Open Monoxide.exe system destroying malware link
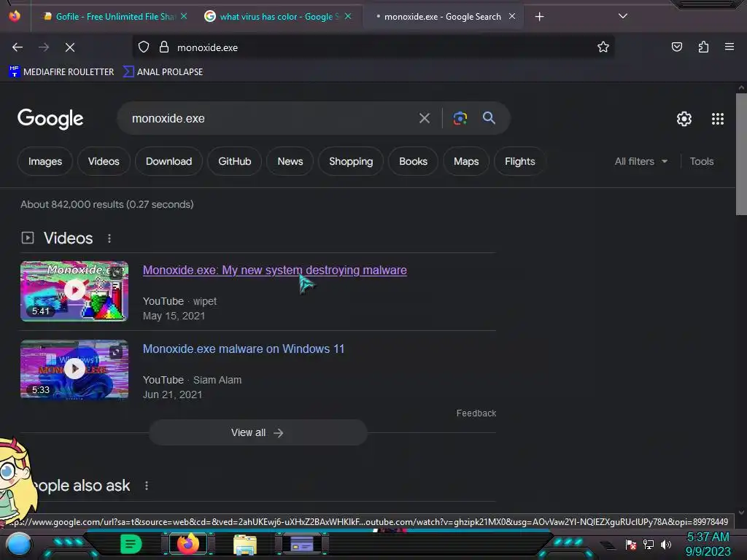The height and width of the screenshot is (560, 747). click(x=275, y=270)
